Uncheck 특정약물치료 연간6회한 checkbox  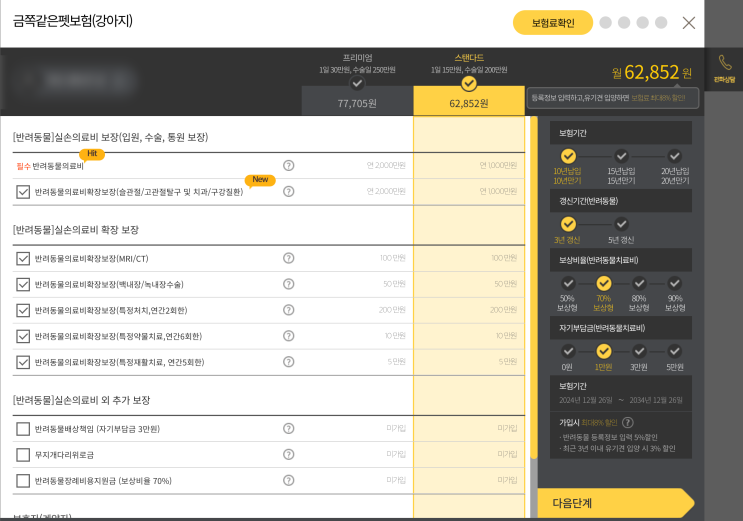(x=23, y=336)
